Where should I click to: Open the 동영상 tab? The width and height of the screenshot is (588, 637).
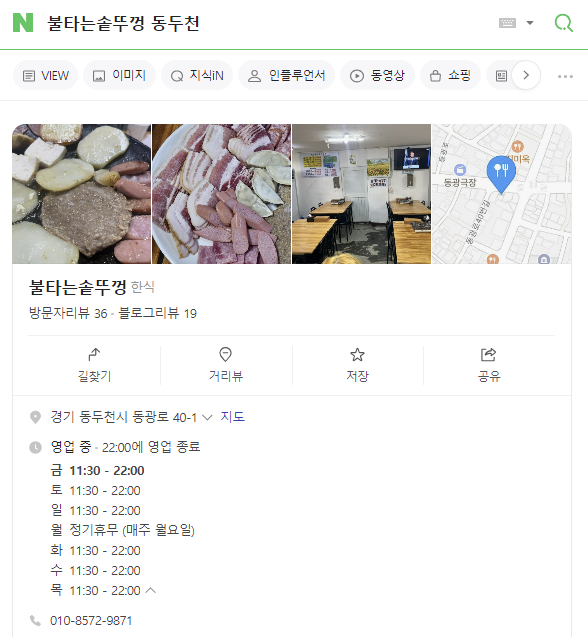click(378, 76)
